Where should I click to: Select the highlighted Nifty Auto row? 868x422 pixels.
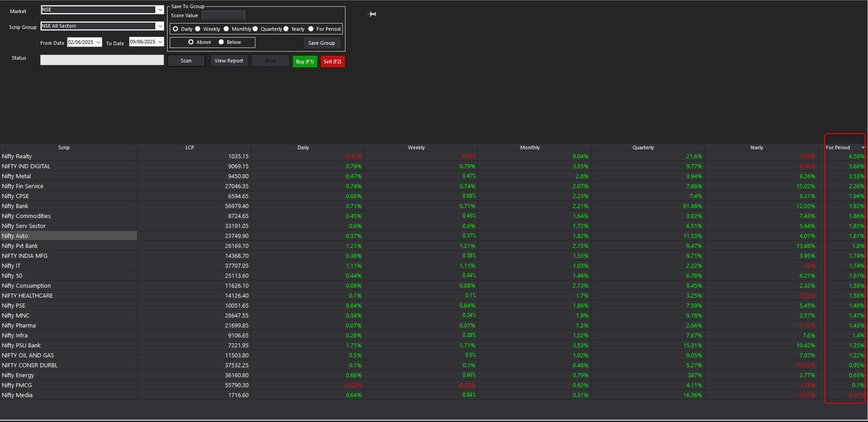(433, 236)
